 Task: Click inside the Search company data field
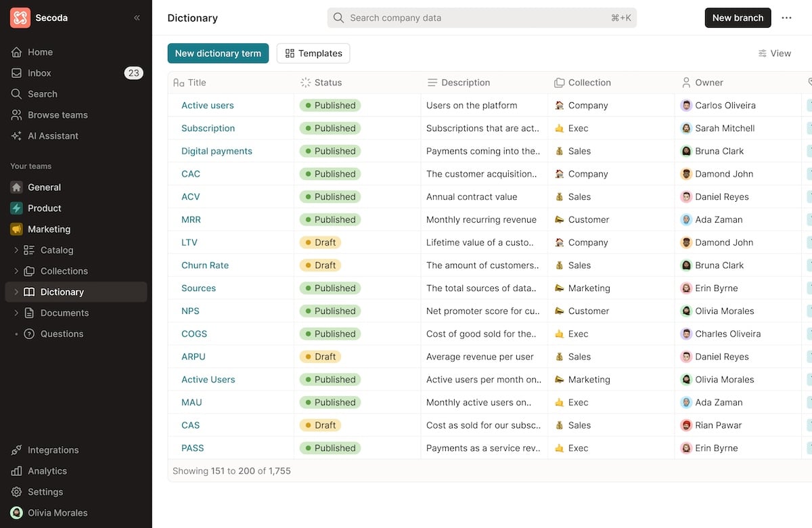click(474, 18)
